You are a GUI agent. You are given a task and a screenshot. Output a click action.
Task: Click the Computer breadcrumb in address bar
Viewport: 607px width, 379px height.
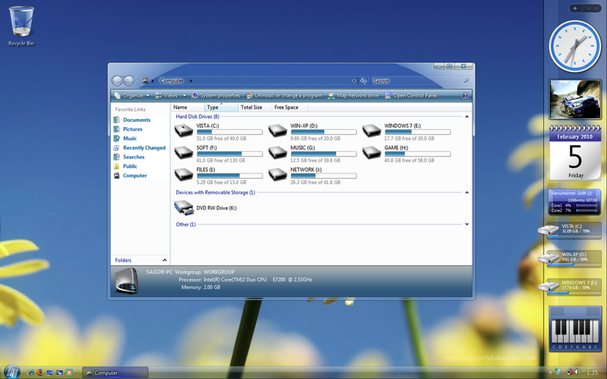tap(172, 81)
